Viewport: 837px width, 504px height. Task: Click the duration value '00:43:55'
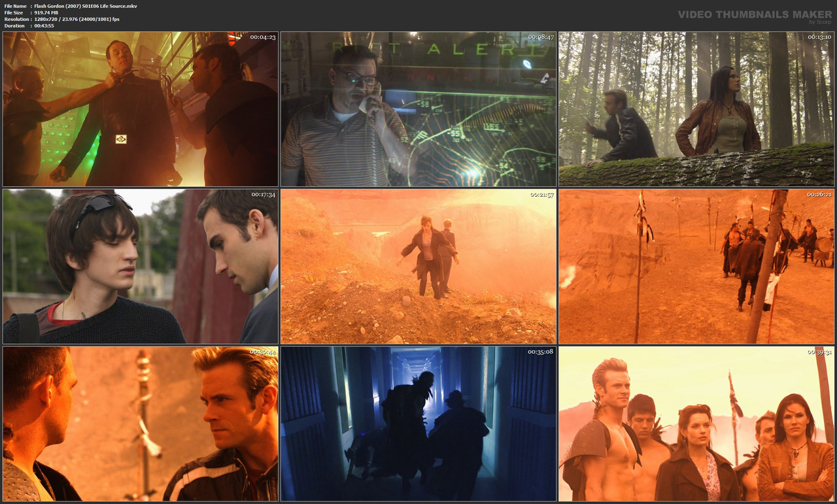[44, 25]
